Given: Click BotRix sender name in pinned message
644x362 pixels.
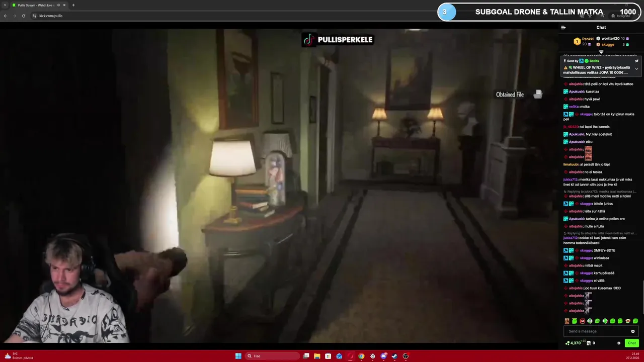Looking at the screenshot, I should click(x=594, y=61).
